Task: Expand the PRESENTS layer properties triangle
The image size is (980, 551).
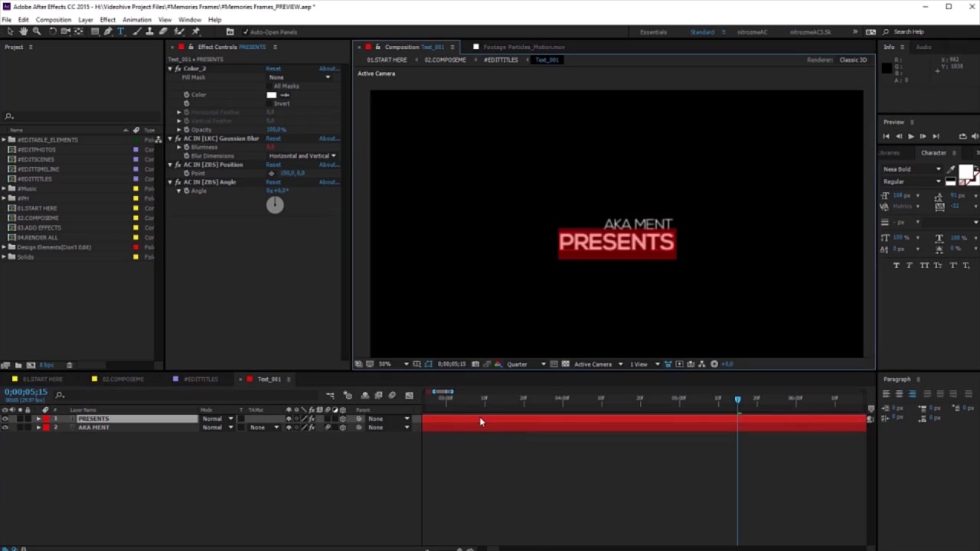Action: click(x=38, y=419)
